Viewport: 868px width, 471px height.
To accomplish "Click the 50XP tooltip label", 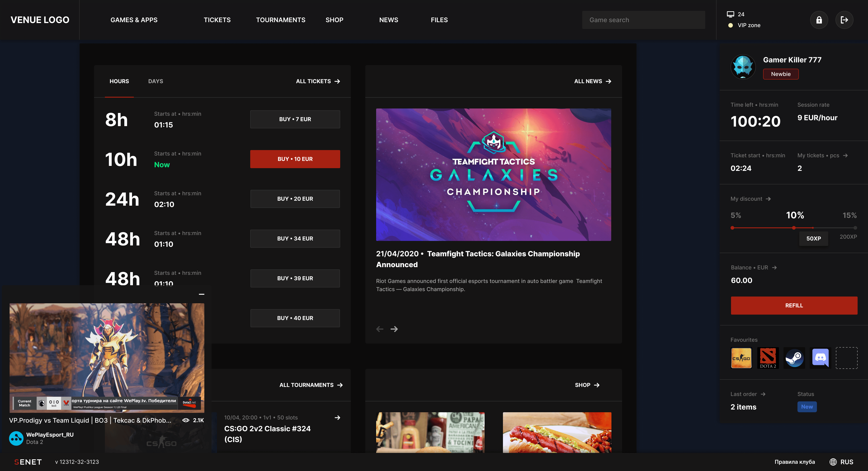I will click(x=814, y=238).
